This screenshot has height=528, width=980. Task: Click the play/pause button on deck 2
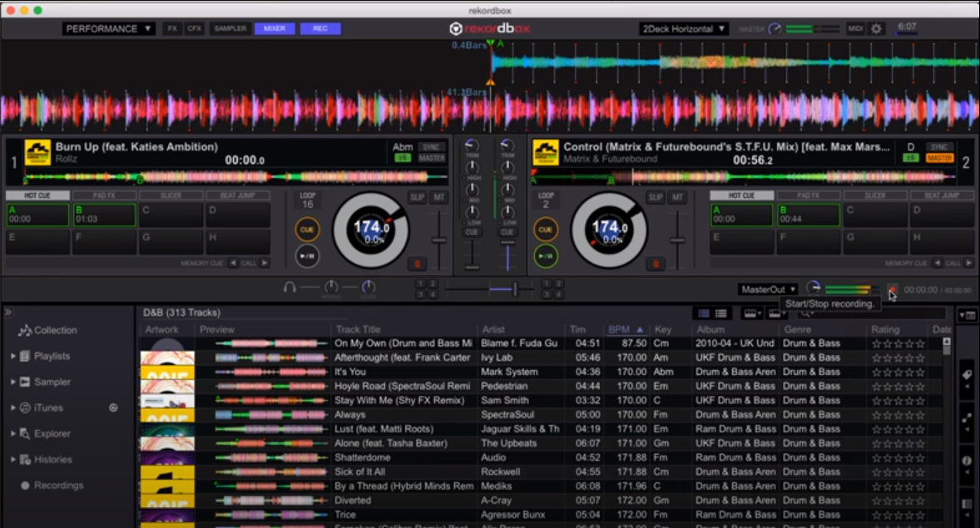tap(546, 254)
